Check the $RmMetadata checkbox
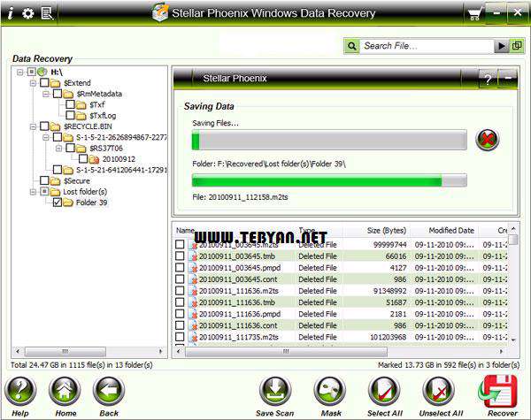531x420 pixels. (58, 94)
